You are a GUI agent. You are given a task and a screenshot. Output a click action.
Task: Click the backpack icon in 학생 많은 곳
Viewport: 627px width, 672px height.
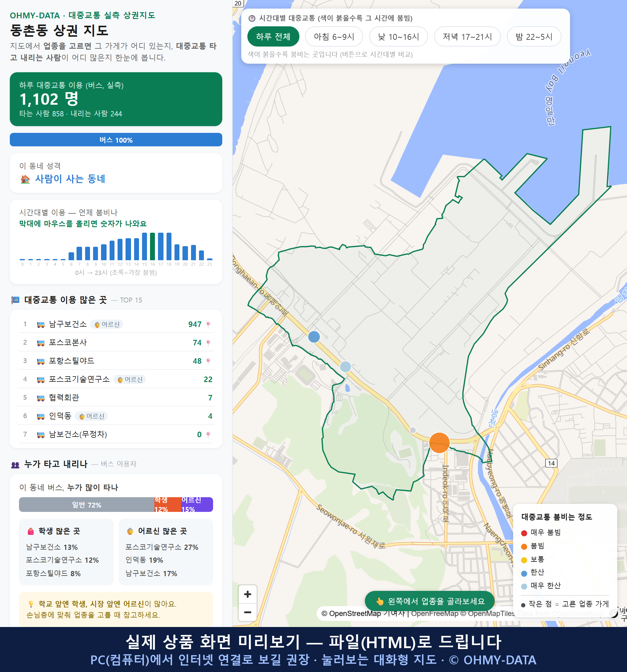(x=31, y=531)
